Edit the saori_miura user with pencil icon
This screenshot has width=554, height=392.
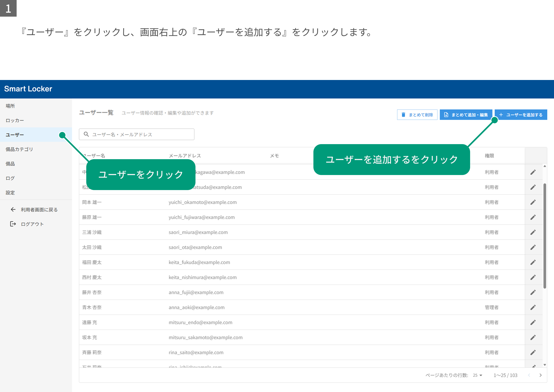pos(533,232)
